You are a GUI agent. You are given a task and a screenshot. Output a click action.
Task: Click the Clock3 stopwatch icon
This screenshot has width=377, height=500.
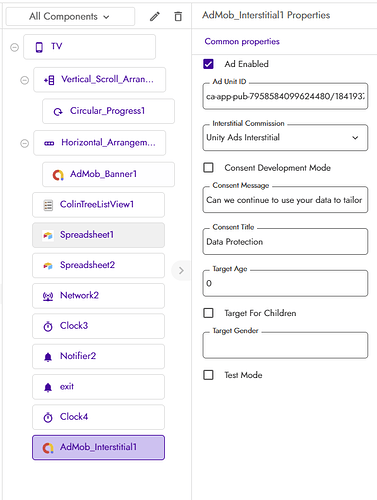tap(48, 326)
